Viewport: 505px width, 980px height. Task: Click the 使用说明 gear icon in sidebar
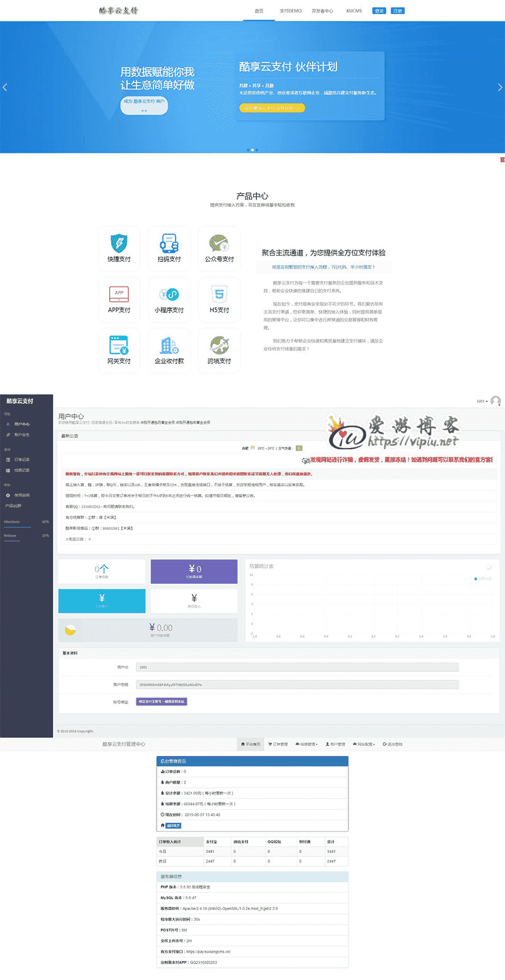pyautogui.click(x=8, y=495)
